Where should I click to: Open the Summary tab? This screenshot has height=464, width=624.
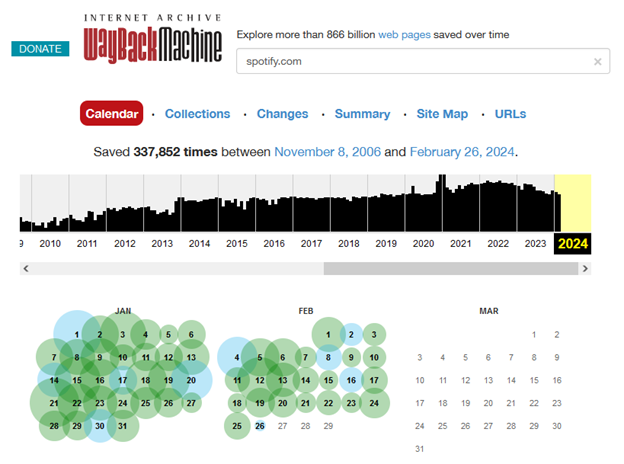coord(362,114)
